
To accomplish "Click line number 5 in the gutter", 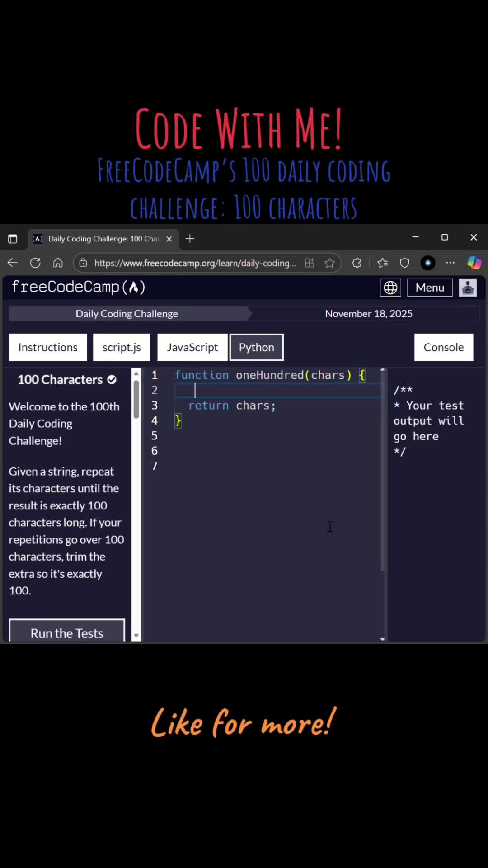I will click(155, 436).
